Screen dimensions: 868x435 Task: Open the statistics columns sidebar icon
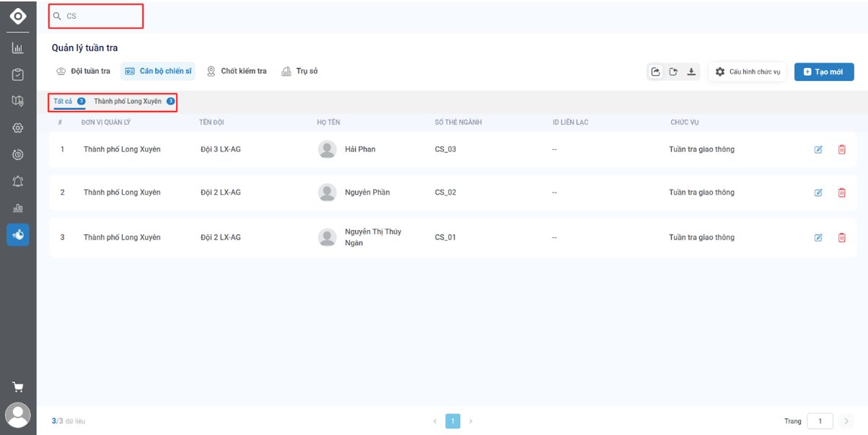pyautogui.click(x=18, y=208)
